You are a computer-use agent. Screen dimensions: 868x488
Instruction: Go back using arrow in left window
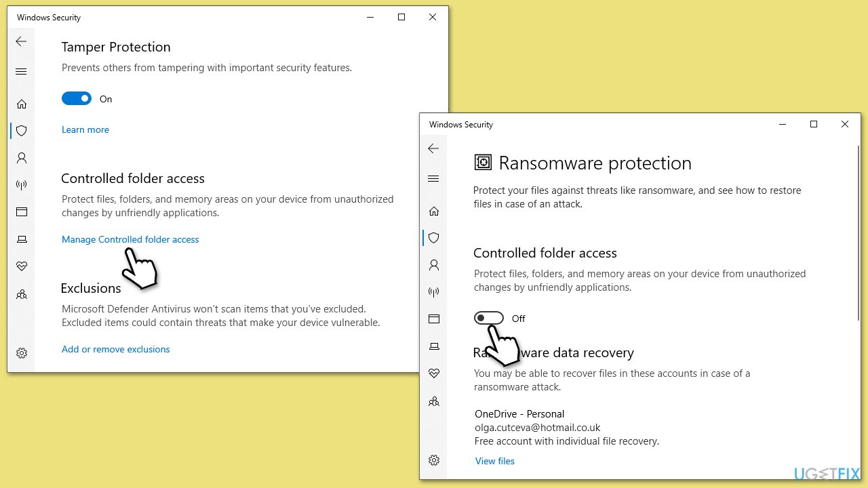click(21, 41)
